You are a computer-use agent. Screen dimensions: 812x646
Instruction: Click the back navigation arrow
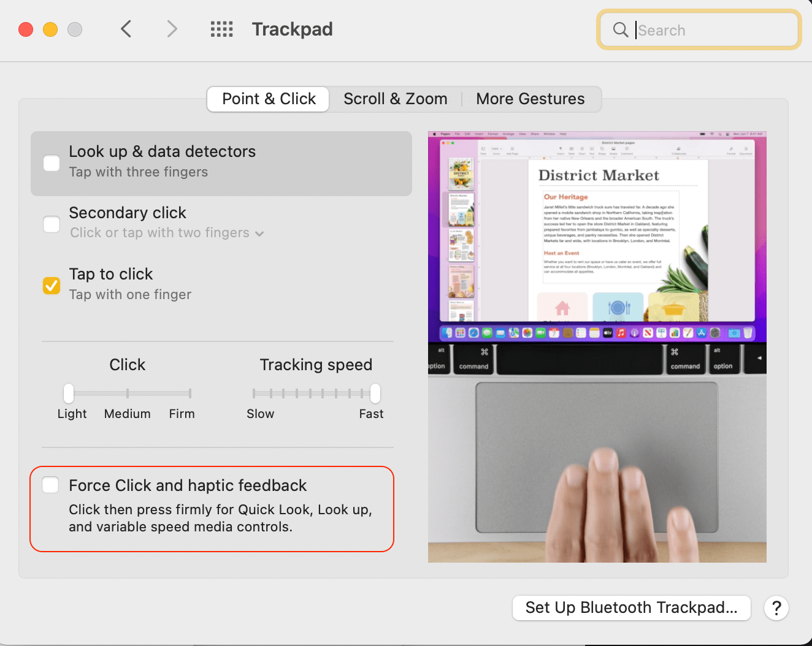pyautogui.click(x=126, y=29)
